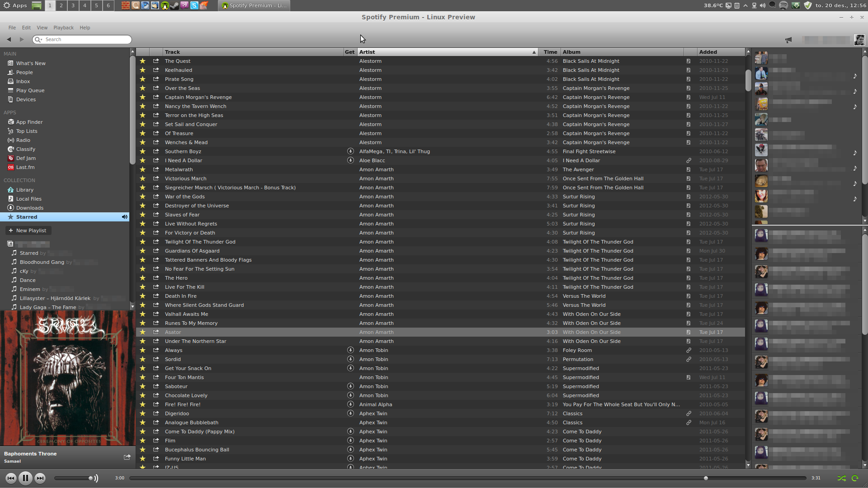Toggle Artist column sort arrow
This screenshot has width=868, height=488.
(x=534, y=52)
